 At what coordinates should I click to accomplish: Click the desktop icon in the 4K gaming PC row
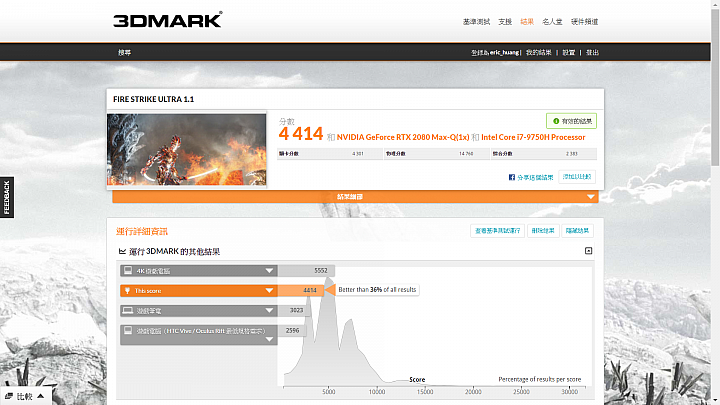[x=128, y=270]
